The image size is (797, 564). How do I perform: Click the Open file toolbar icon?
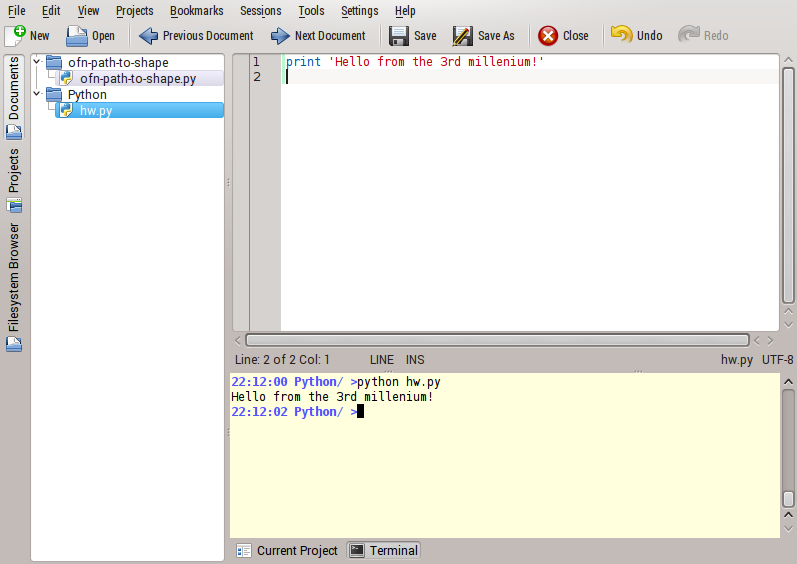(x=77, y=36)
